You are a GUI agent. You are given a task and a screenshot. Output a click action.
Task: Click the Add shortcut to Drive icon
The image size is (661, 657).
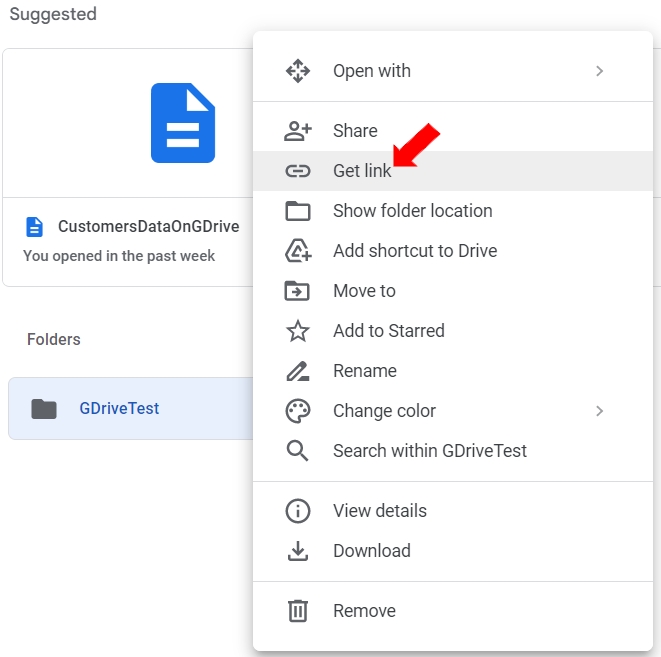click(298, 251)
